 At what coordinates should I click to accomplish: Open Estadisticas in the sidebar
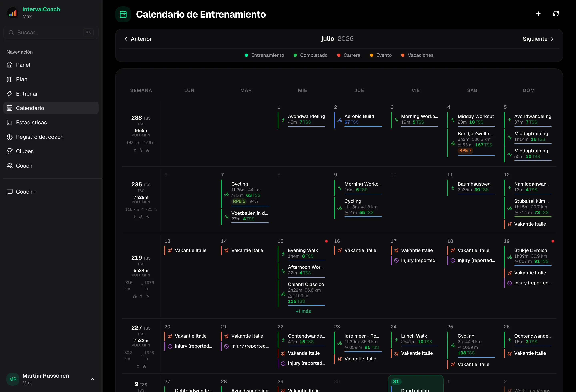(51, 122)
